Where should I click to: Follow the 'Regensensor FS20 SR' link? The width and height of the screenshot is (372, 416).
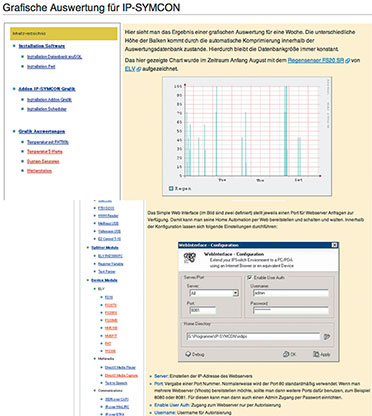click(x=316, y=60)
